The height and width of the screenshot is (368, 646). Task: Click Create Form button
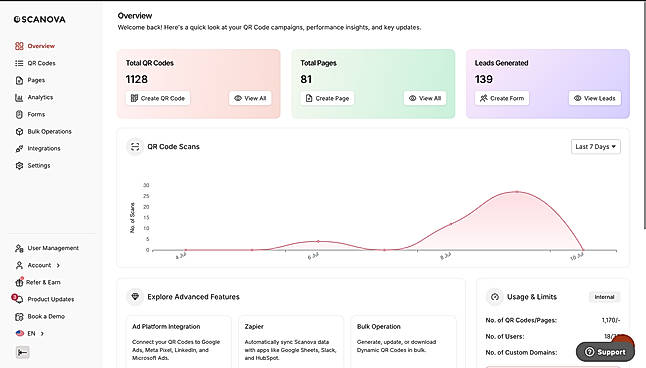502,98
